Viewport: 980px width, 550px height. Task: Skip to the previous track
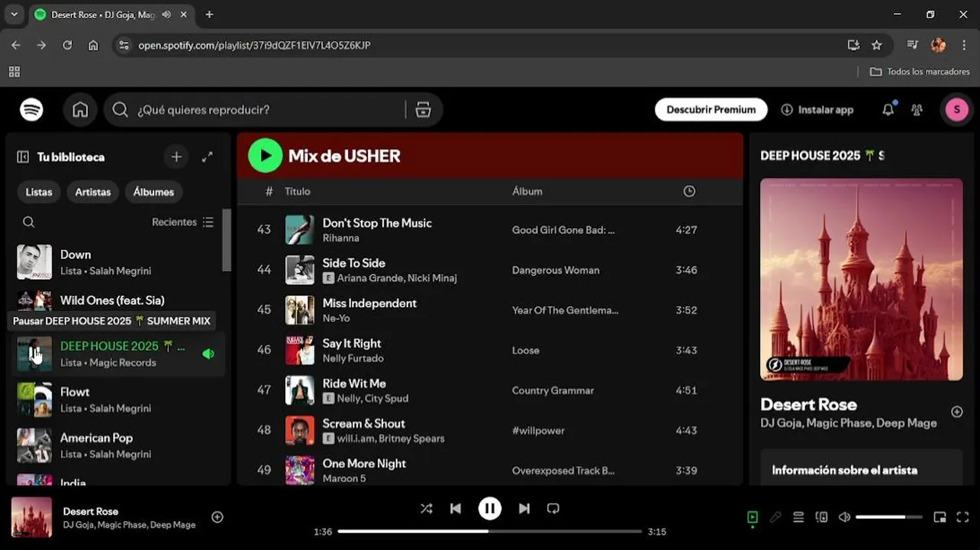coord(456,509)
